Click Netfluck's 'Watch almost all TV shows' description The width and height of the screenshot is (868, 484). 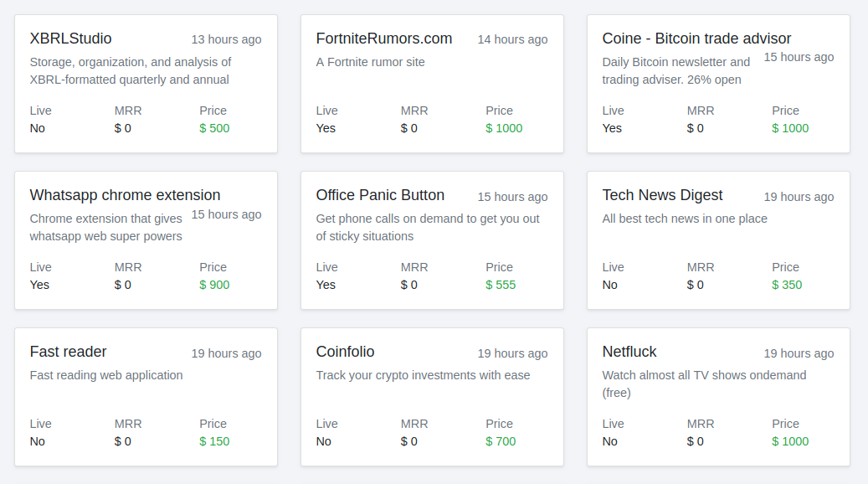point(704,375)
